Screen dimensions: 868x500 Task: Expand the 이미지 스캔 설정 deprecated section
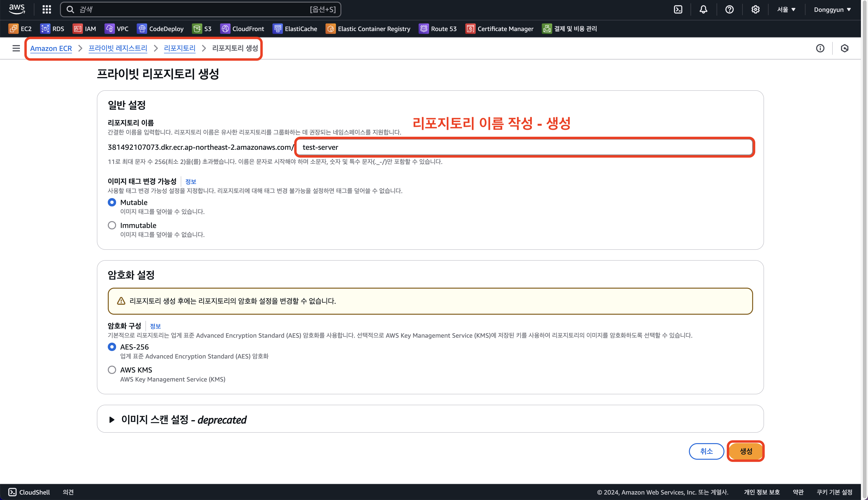click(x=112, y=420)
